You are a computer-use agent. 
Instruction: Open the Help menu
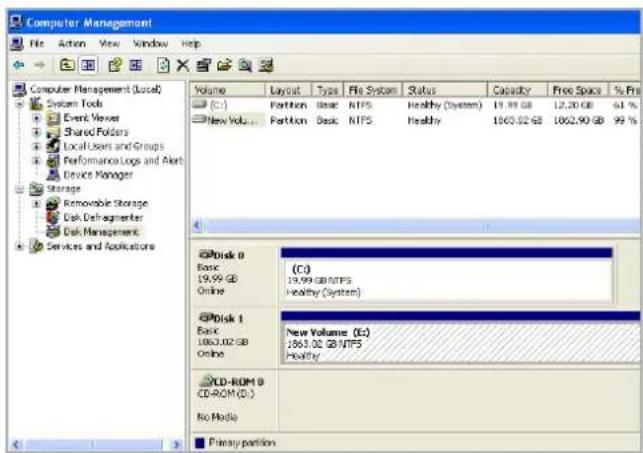191,43
